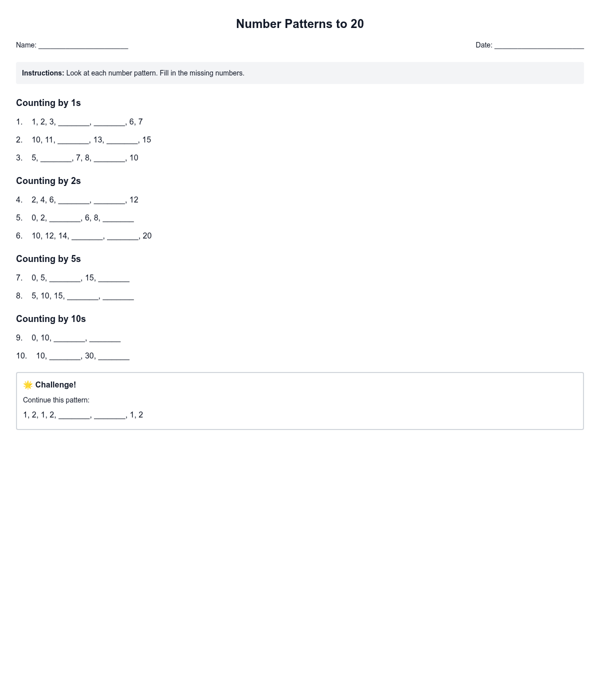Viewport: 600px width, 700px height.
Task: Click the Name blank line
Action: pos(83,45)
